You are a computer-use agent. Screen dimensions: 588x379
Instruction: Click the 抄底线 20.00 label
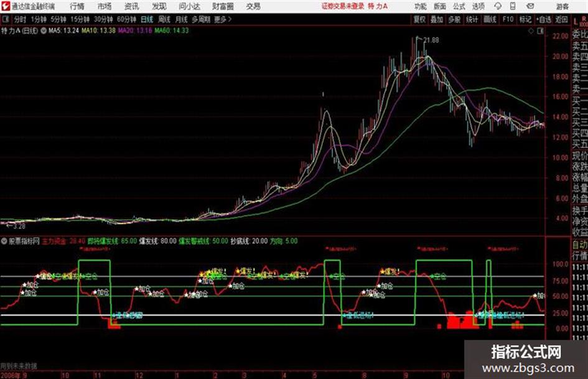click(x=249, y=241)
